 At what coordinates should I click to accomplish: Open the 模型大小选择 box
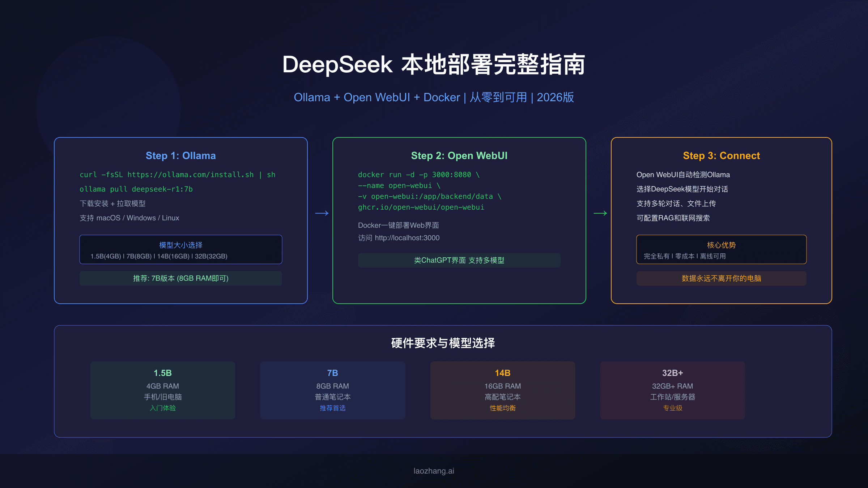[x=180, y=249]
